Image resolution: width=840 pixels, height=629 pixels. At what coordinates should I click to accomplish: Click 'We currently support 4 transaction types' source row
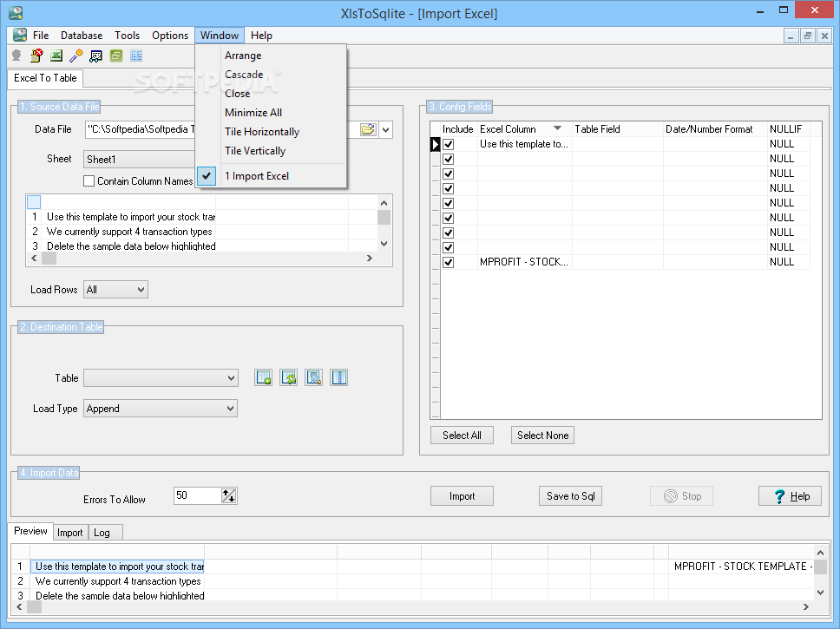[x=129, y=232]
